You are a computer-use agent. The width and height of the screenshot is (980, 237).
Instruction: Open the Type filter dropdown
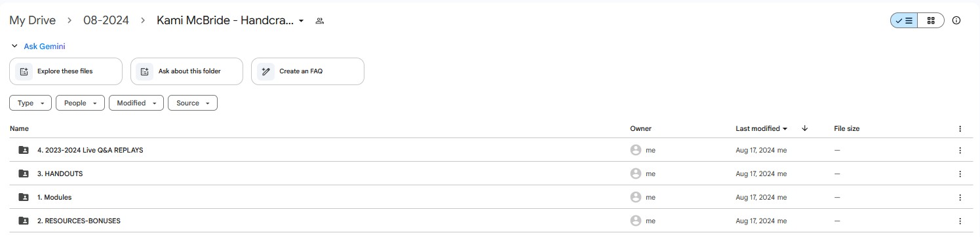click(x=30, y=103)
